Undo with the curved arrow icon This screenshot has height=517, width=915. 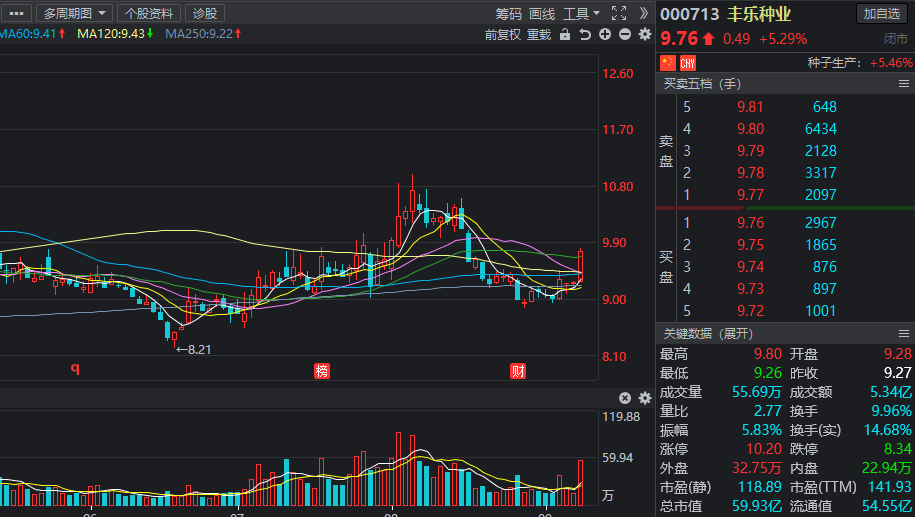pos(585,34)
